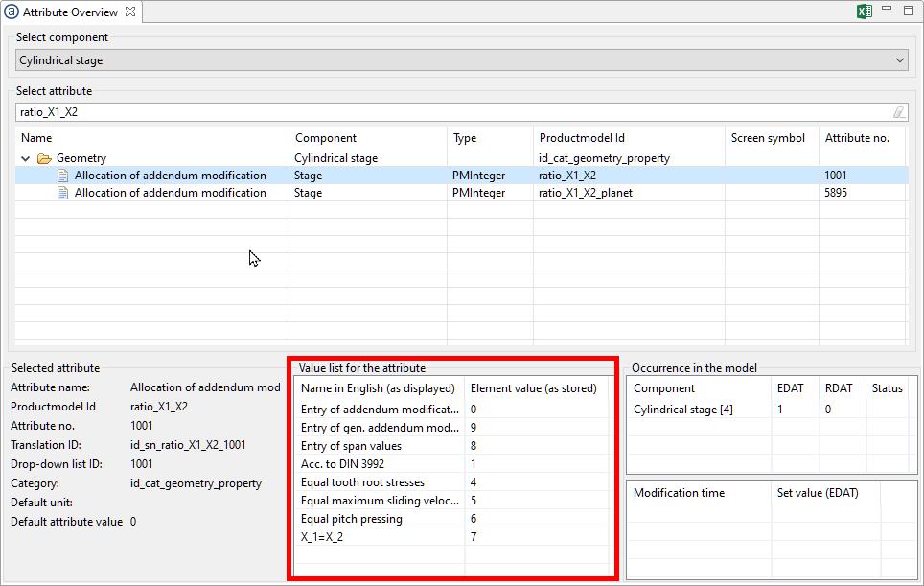
Task: Click the Attribute Overview tab icon
Action: pos(12,12)
